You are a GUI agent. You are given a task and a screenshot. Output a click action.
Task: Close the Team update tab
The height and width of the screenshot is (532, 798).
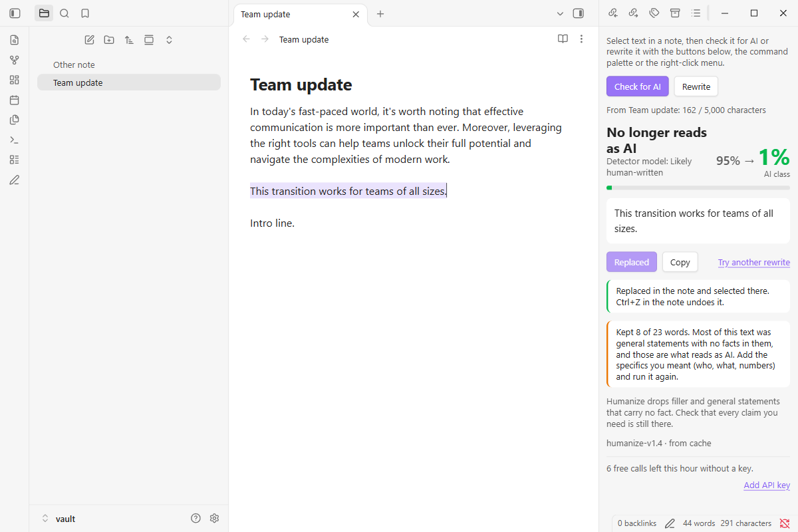click(x=356, y=14)
